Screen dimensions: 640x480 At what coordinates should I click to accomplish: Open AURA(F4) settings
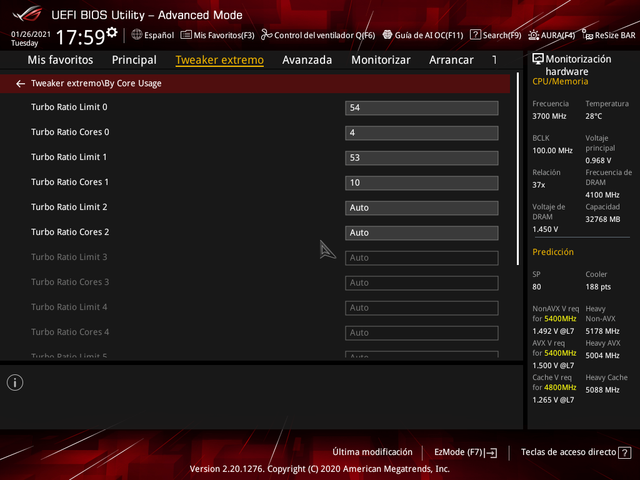pos(551,35)
